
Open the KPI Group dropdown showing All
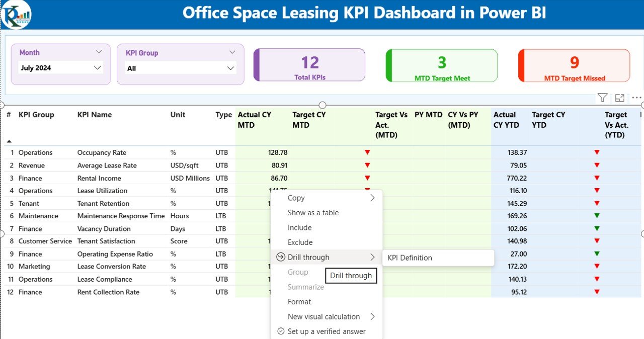pyautogui.click(x=180, y=68)
